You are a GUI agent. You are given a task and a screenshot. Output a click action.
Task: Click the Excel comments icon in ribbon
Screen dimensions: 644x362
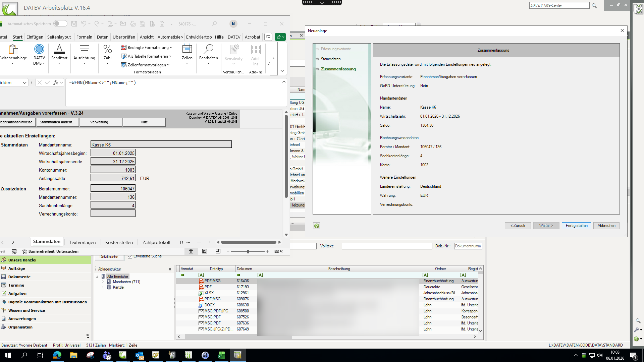[x=268, y=37]
